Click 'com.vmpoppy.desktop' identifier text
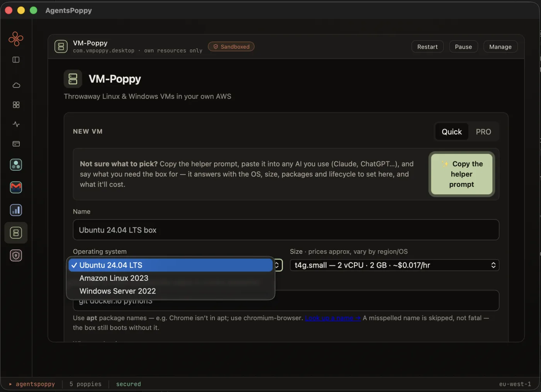Image resolution: width=541 pixels, height=392 pixels. click(104, 51)
